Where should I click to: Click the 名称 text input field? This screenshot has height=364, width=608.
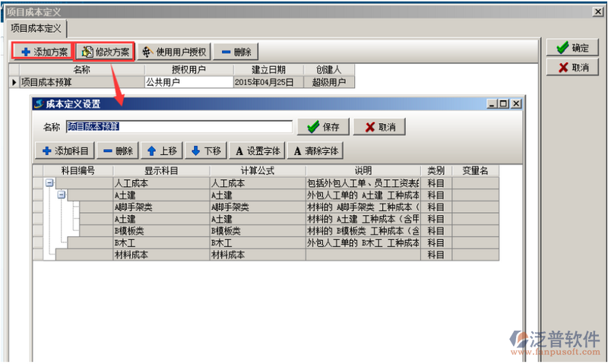click(179, 127)
